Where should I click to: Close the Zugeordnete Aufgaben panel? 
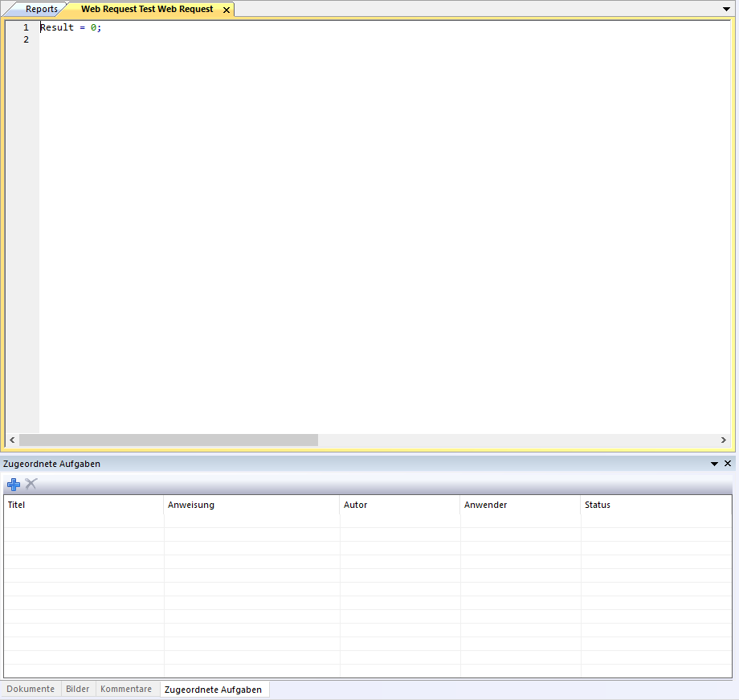[728, 464]
